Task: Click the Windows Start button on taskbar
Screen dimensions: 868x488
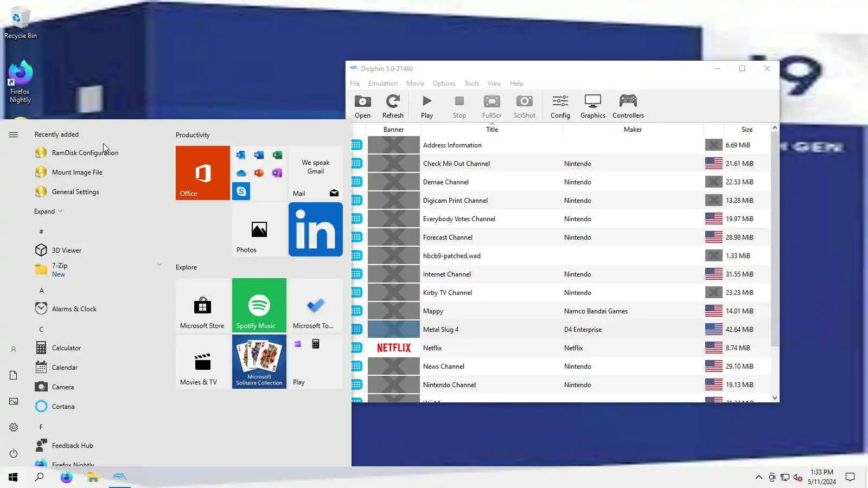Action: click(13, 477)
